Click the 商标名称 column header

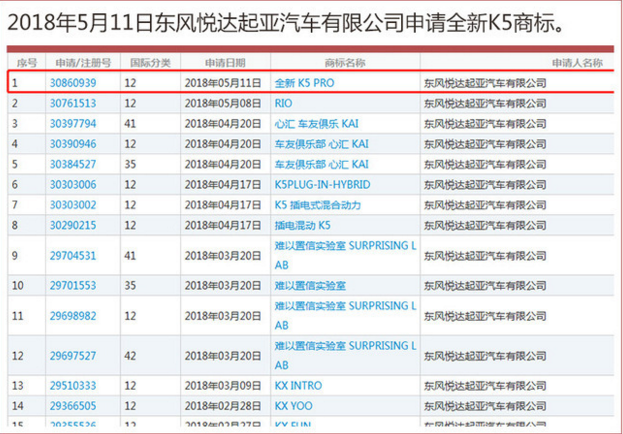click(345, 63)
